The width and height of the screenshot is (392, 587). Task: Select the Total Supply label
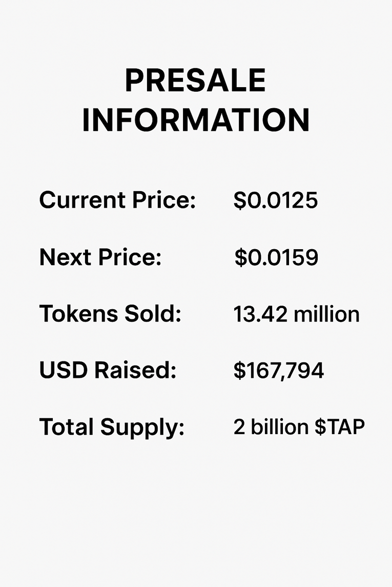(112, 428)
